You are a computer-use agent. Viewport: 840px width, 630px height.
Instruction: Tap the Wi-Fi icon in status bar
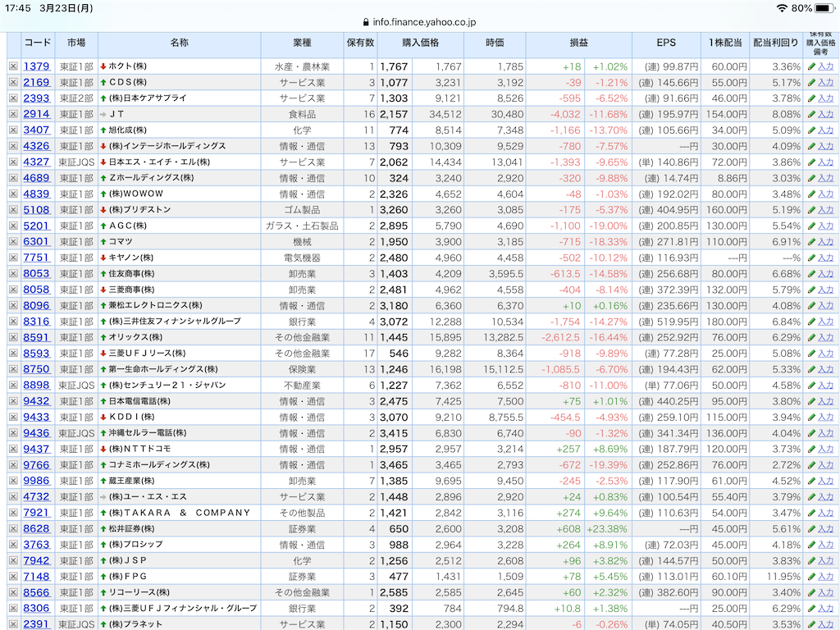pos(782,8)
